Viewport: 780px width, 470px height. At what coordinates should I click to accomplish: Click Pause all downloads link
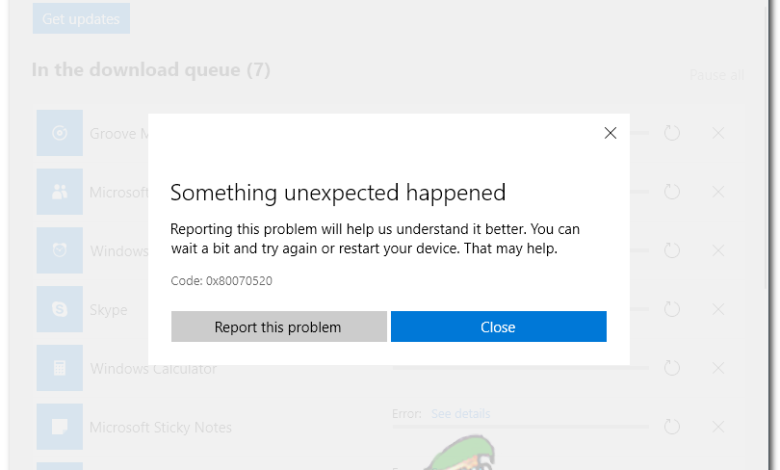pos(716,76)
